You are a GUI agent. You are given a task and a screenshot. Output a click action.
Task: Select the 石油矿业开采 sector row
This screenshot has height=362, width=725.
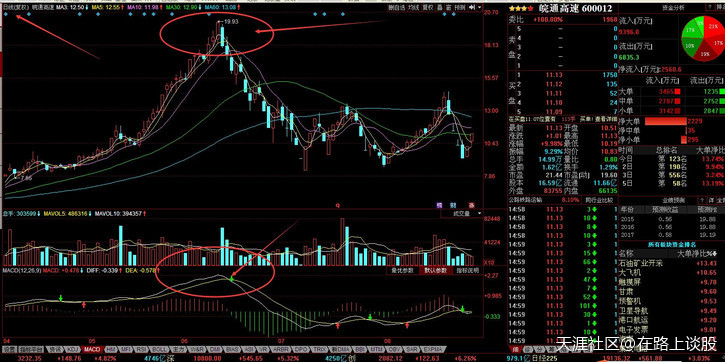672,263
